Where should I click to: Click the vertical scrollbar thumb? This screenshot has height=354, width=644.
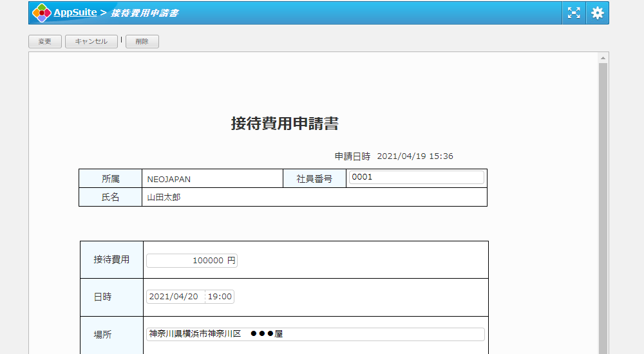click(603, 206)
